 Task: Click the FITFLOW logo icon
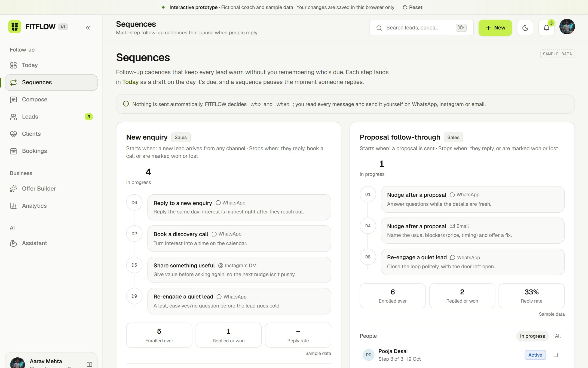15,27
